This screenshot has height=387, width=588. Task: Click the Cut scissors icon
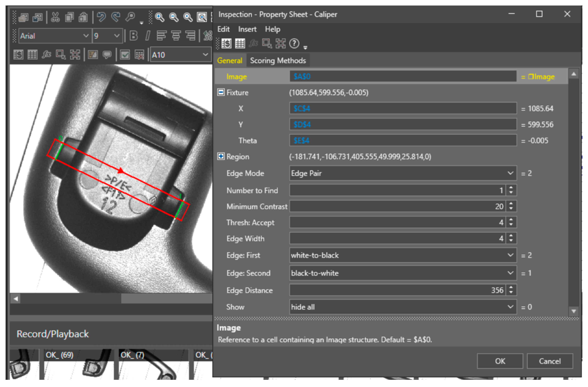pyautogui.click(x=55, y=17)
